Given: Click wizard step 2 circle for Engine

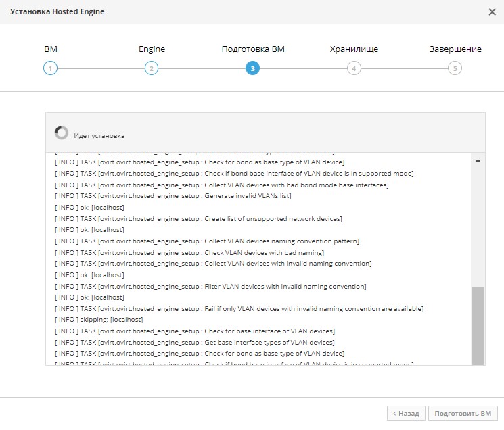Looking at the screenshot, I should [152, 68].
